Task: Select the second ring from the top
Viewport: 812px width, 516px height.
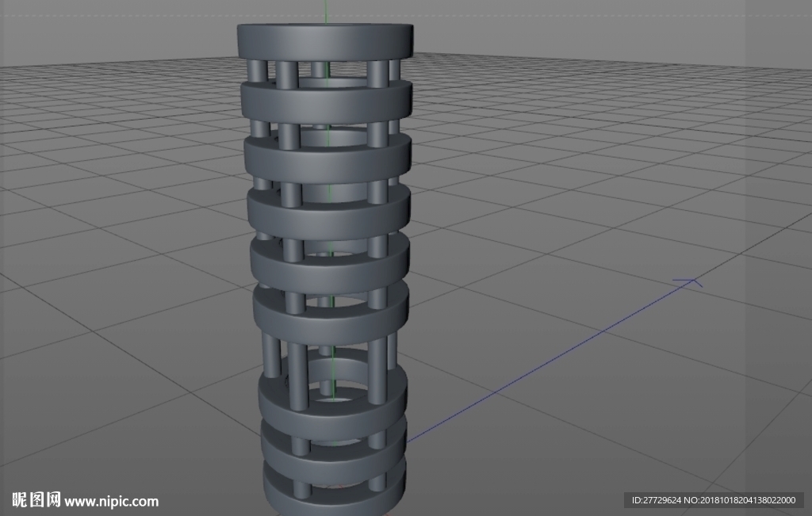Action: tap(326, 102)
